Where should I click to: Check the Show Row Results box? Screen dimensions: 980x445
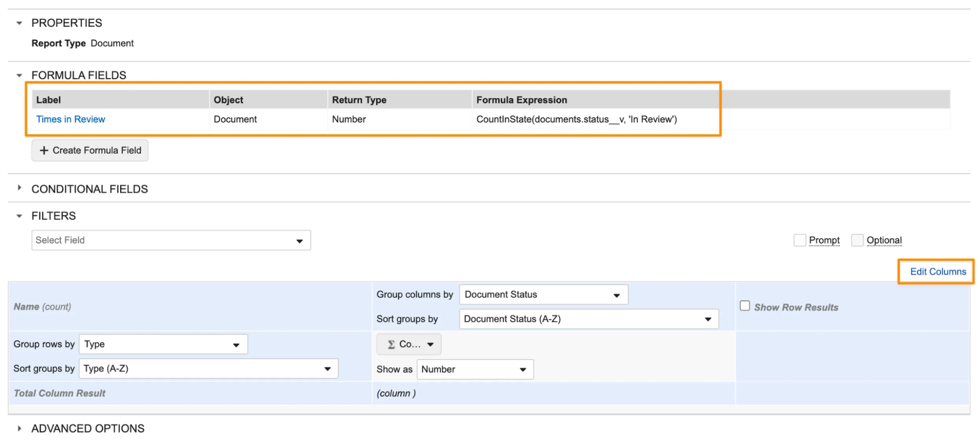click(745, 306)
